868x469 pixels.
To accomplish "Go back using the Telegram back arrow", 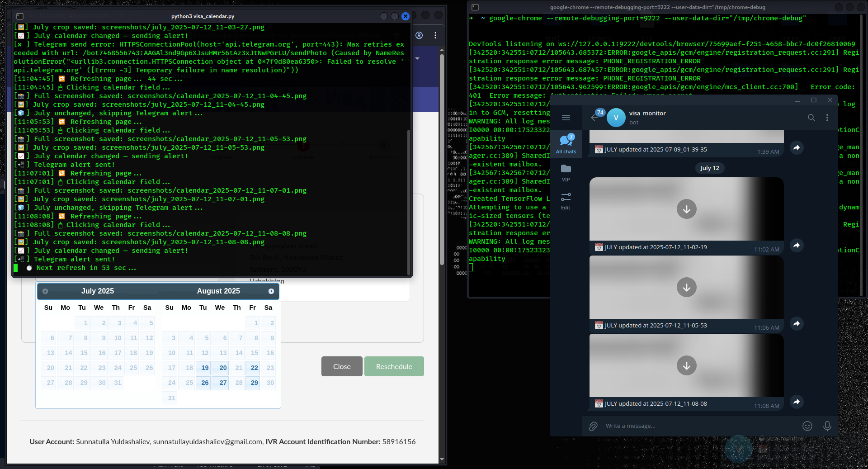I will [x=594, y=118].
